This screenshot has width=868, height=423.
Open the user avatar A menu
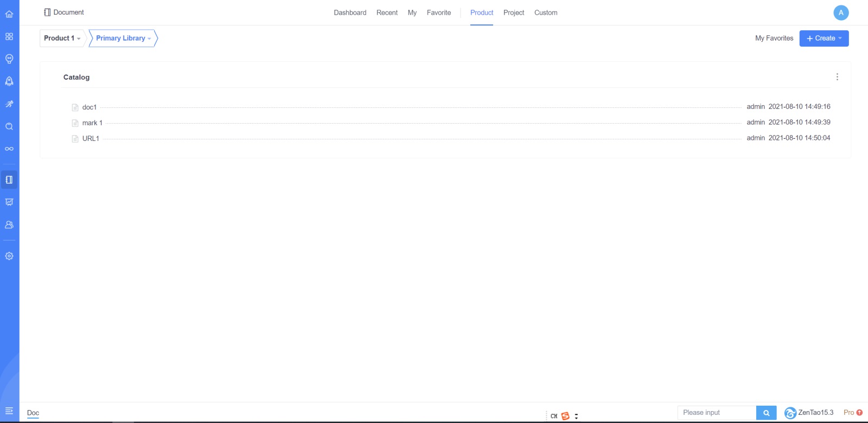pyautogui.click(x=841, y=12)
